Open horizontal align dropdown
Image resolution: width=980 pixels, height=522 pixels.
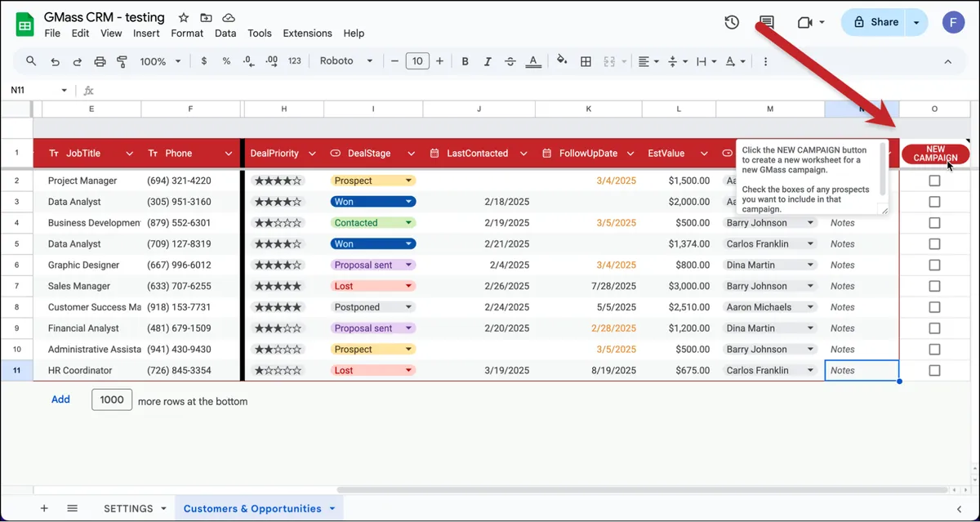pos(649,61)
